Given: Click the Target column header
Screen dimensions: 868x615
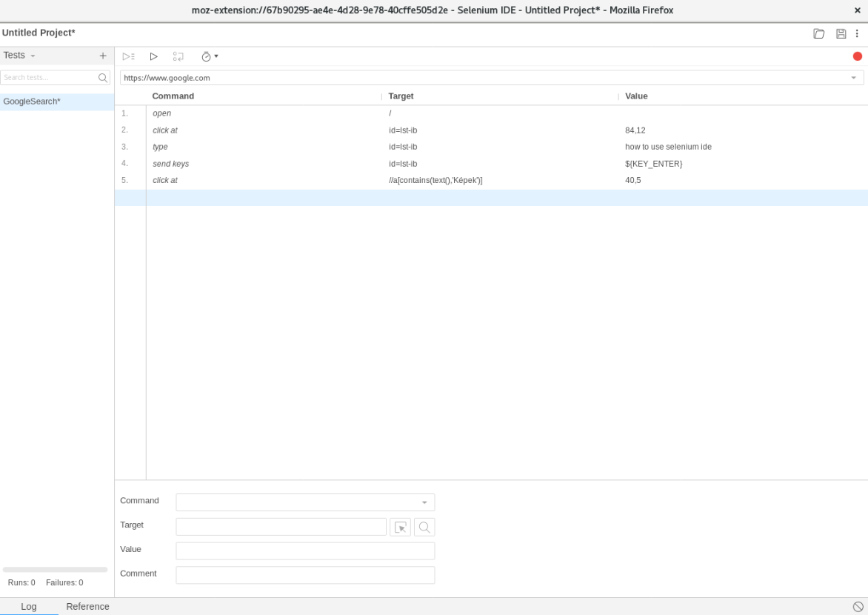Looking at the screenshot, I should pos(401,96).
